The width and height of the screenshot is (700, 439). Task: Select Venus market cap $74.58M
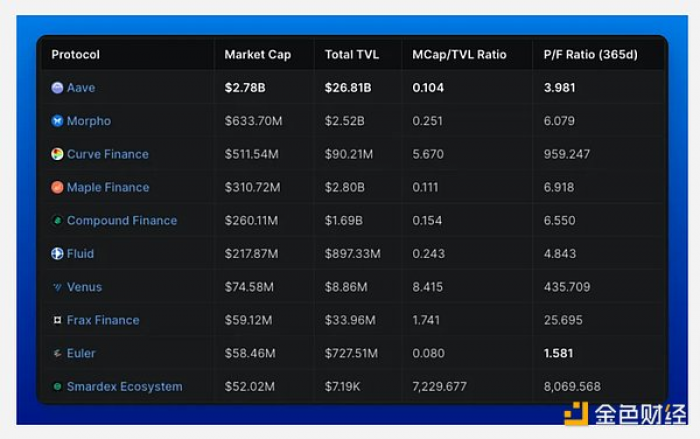click(x=249, y=287)
